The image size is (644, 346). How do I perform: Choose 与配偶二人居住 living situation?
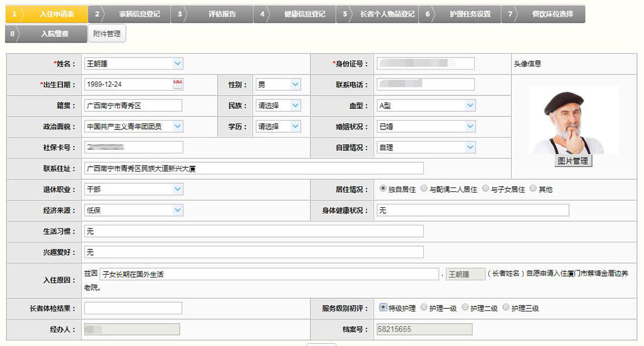pyautogui.click(x=424, y=189)
